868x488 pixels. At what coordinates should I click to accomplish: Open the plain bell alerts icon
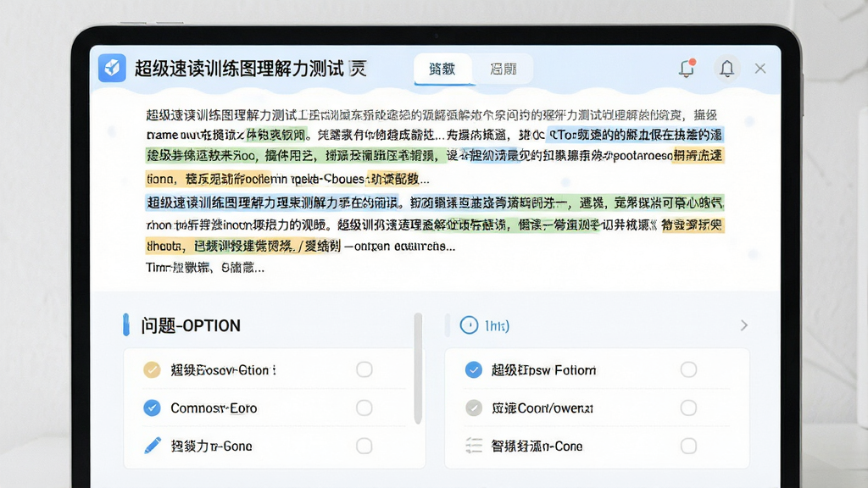tap(726, 69)
